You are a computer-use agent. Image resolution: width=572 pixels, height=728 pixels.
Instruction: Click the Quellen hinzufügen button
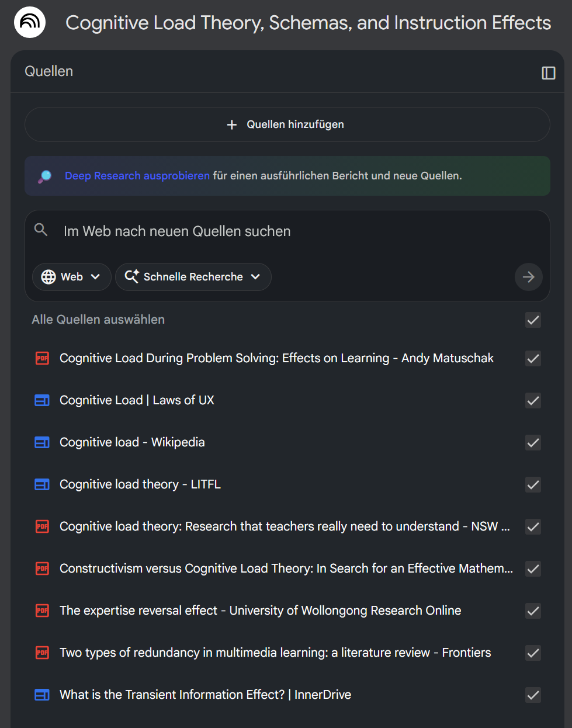coord(287,124)
